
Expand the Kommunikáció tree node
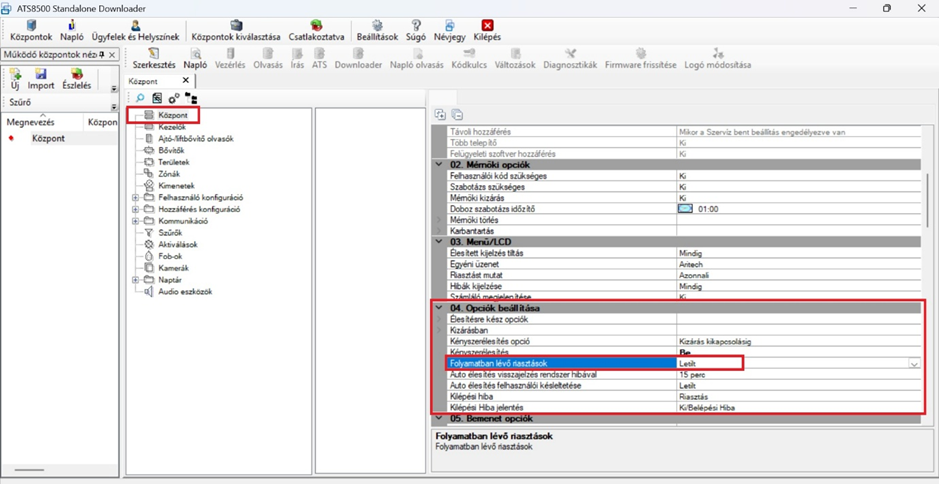point(135,221)
